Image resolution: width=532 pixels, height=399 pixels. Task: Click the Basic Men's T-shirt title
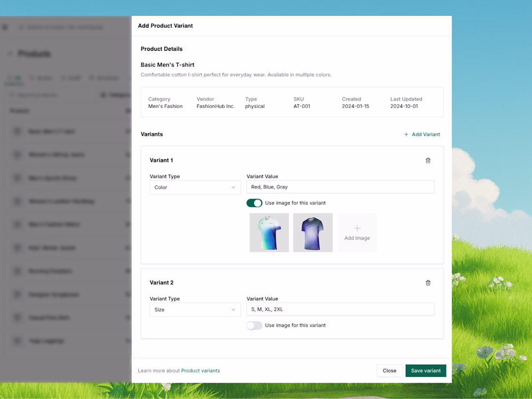click(x=168, y=65)
